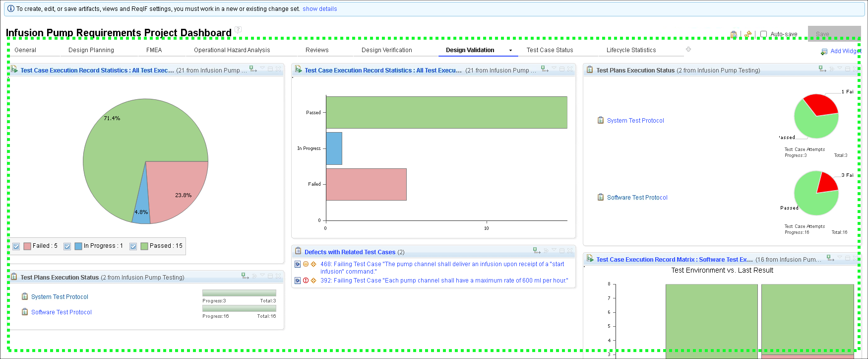Screen dimensions: 868x359
Task: Open menu arrow on pie chart widget header
Action: (262, 69)
